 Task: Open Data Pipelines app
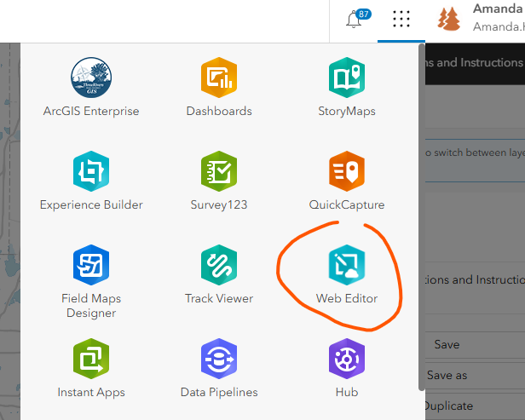(x=219, y=369)
